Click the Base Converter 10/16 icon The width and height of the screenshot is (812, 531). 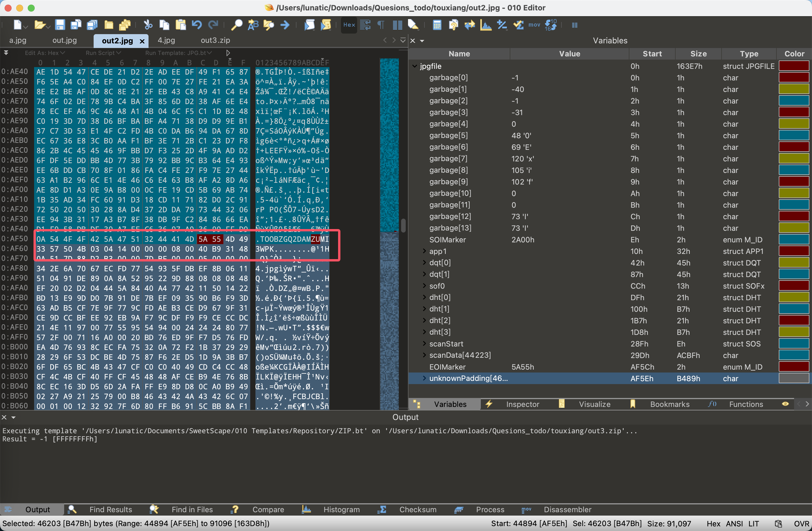pos(551,25)
